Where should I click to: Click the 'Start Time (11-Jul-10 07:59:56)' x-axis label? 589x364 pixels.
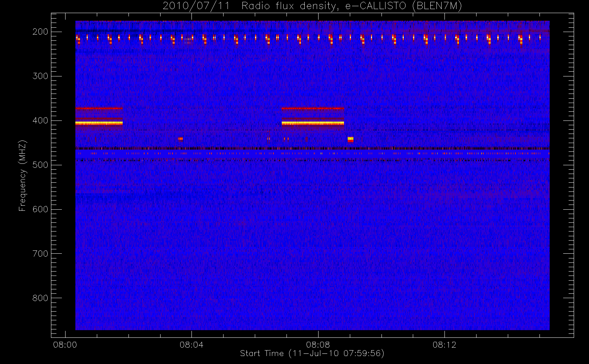[312, 353]
